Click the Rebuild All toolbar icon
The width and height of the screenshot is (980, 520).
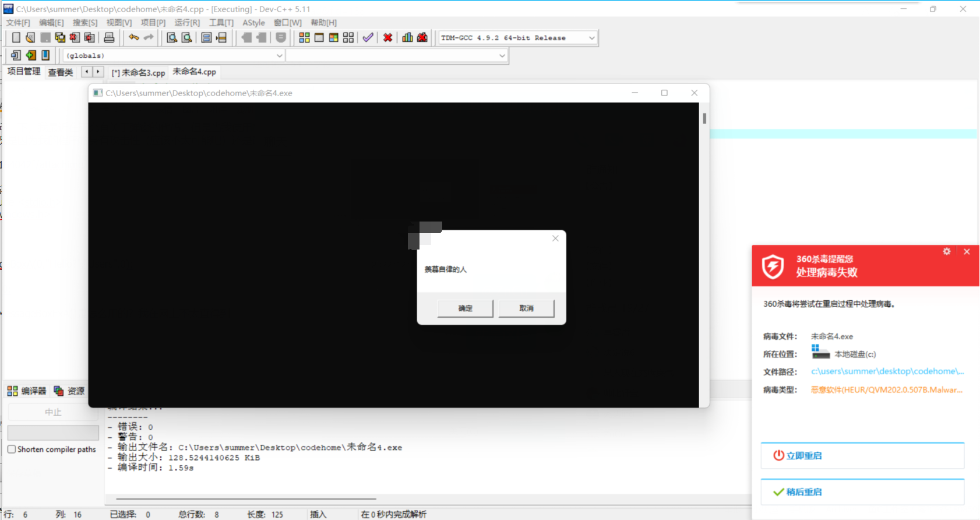(x=348, y=38)
